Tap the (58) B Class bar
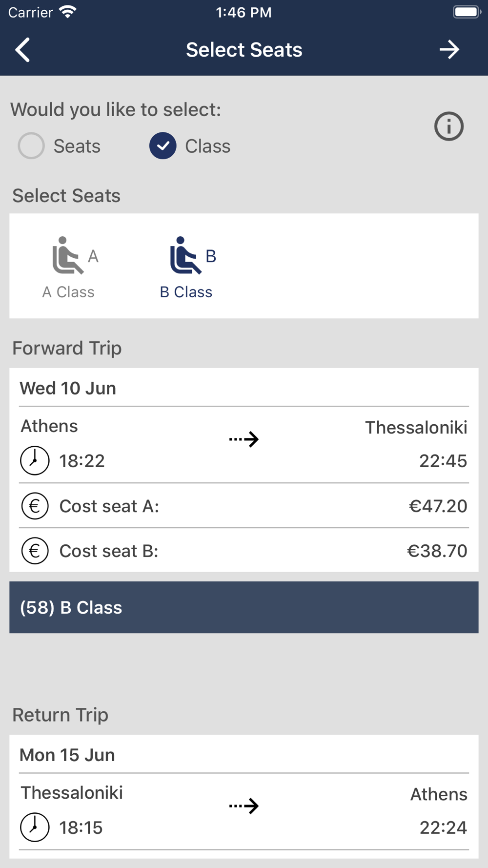Screen dimensions: 488x868 [x=244, y=607]
